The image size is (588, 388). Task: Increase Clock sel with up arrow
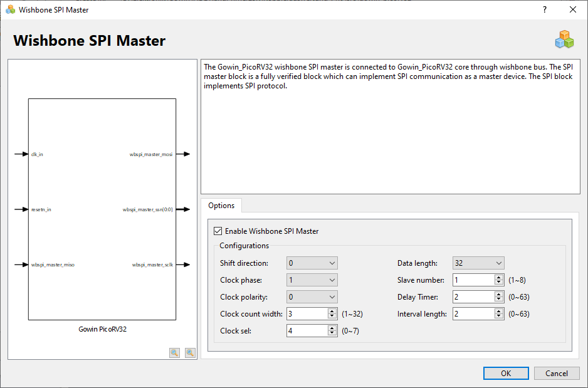(332, 328)
